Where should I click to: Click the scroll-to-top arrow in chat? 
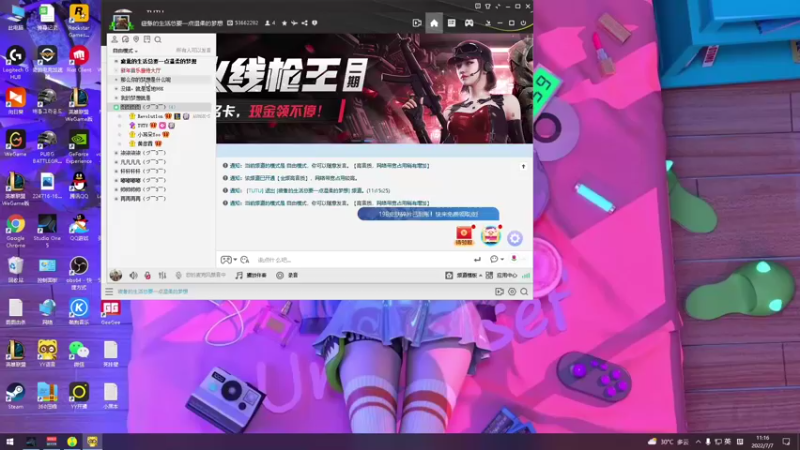[523, 166]
